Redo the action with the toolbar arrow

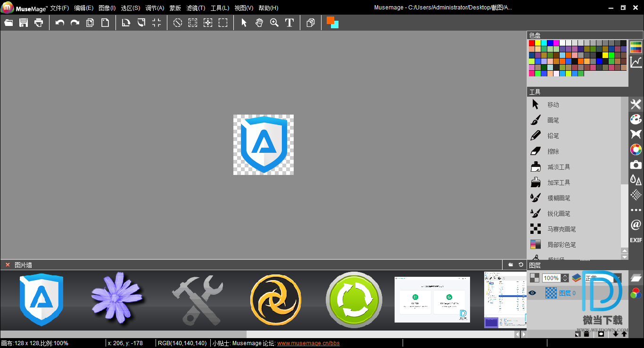(75, 23)
